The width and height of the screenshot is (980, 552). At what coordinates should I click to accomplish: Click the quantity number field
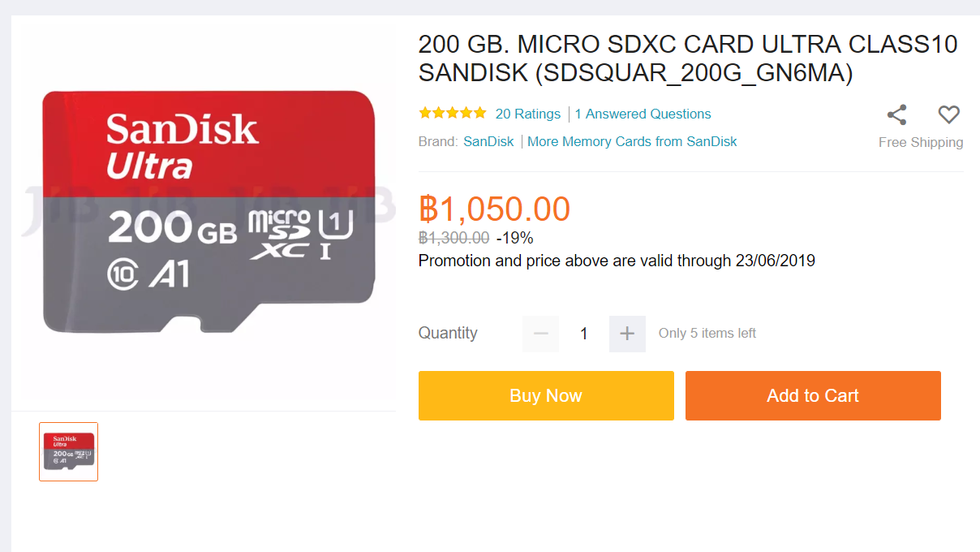point(584,334)
